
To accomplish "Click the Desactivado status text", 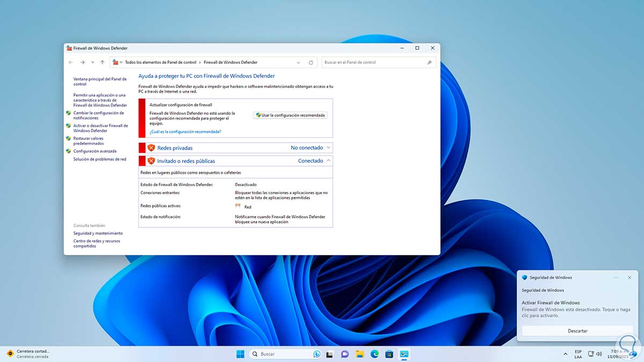I will pos(246,184).
